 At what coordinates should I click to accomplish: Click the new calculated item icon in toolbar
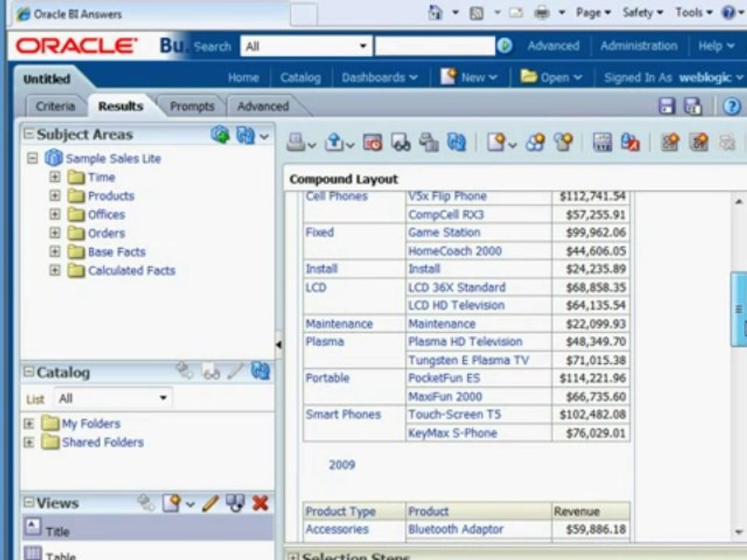(x=563, y=142)
